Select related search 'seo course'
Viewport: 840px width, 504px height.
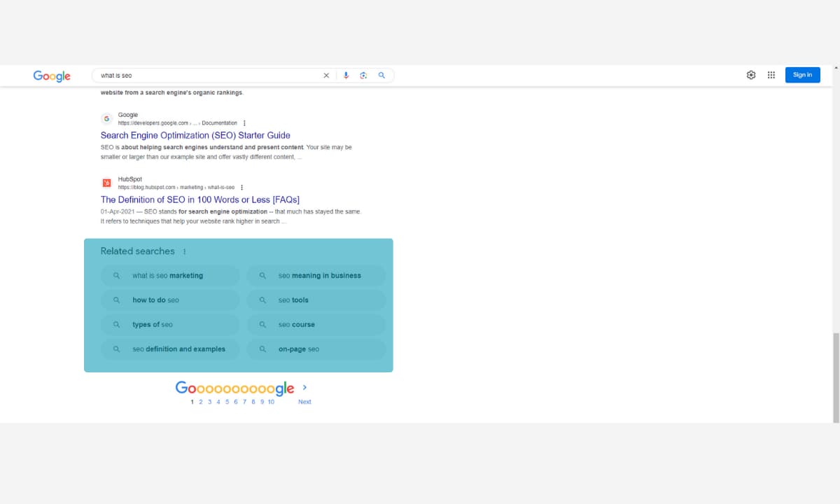[x=316, y=325]
